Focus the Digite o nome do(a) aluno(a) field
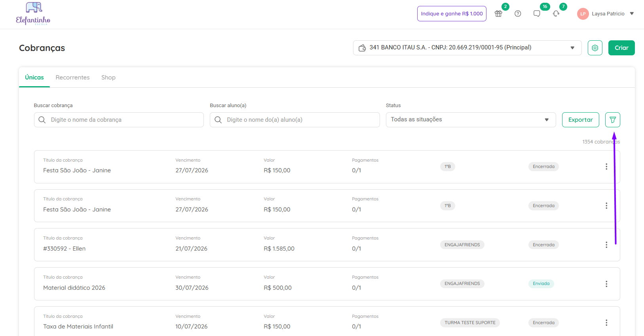 click(295, 120)
